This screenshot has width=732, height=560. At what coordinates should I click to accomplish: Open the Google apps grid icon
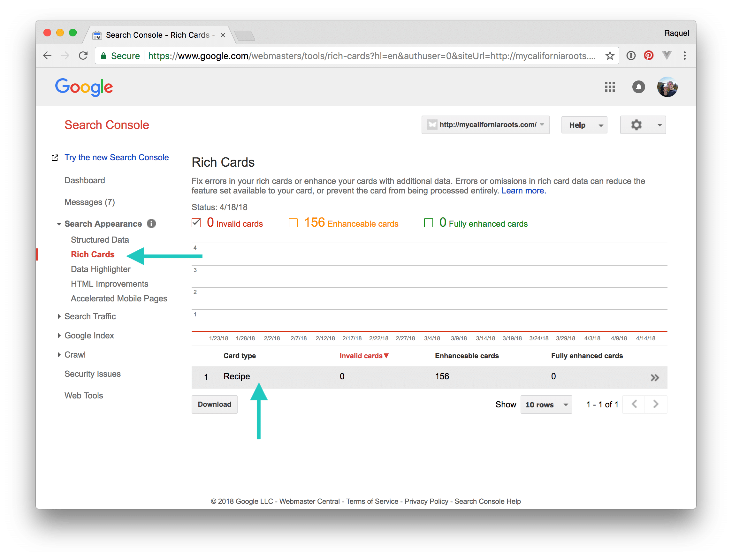point(610,87)
